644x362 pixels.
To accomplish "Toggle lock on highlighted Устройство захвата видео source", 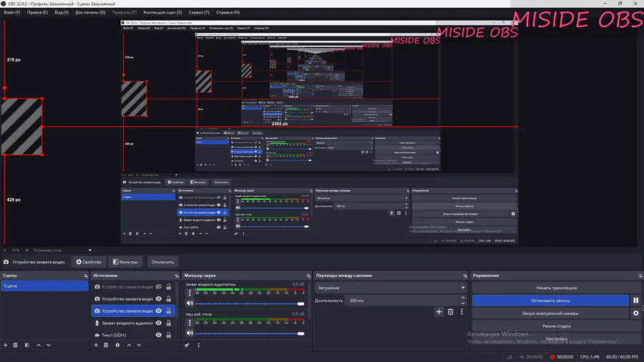I will [x=168, y=311].
